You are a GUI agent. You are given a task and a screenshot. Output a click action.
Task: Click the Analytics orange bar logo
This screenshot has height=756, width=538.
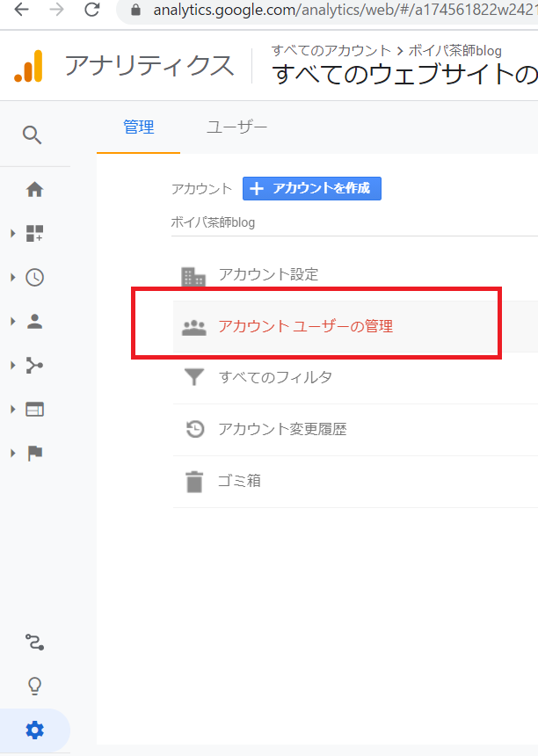coord(28,66)
